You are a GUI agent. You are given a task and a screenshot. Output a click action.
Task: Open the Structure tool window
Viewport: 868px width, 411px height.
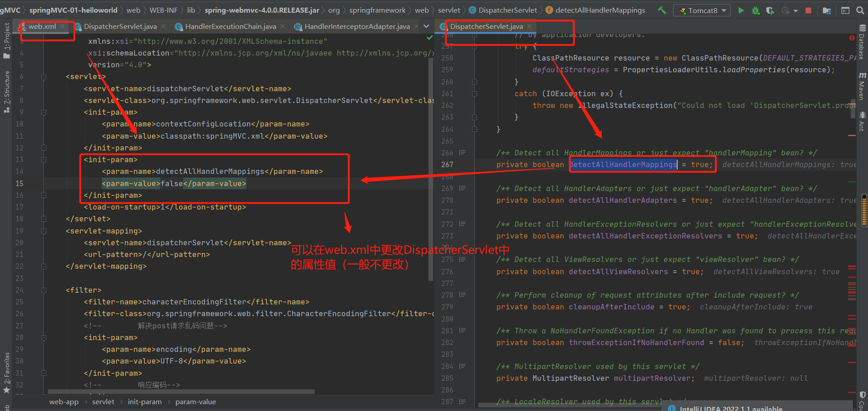pyautogui.click(x=6, y=92)
